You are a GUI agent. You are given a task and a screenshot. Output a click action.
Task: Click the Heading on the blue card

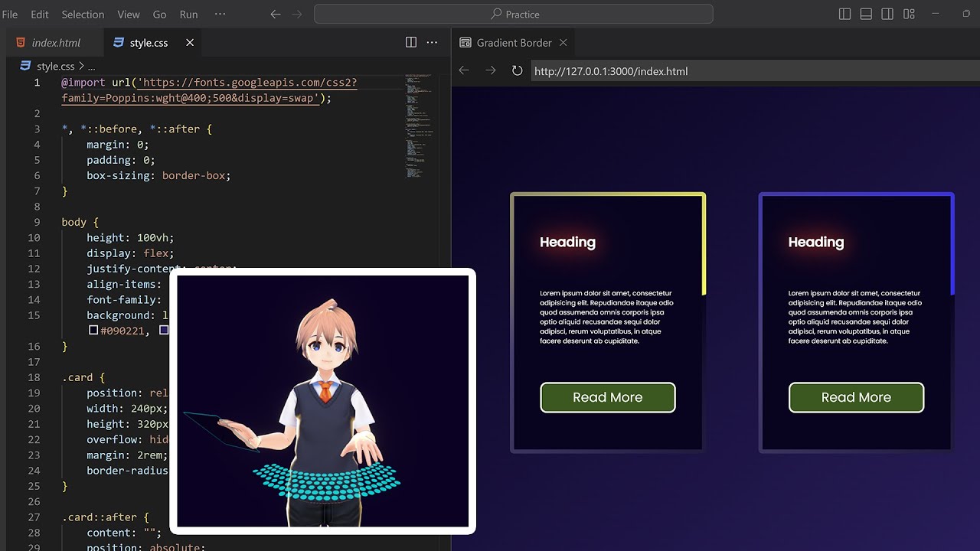coord(816,242)
